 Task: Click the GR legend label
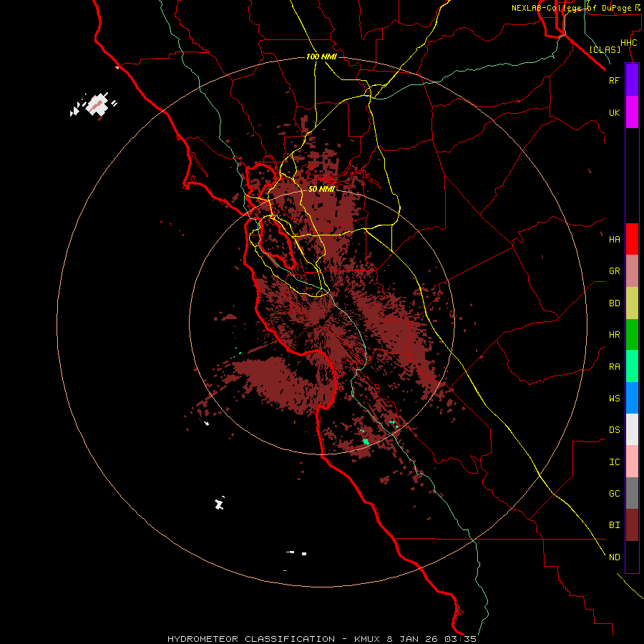tap(614, 271)
